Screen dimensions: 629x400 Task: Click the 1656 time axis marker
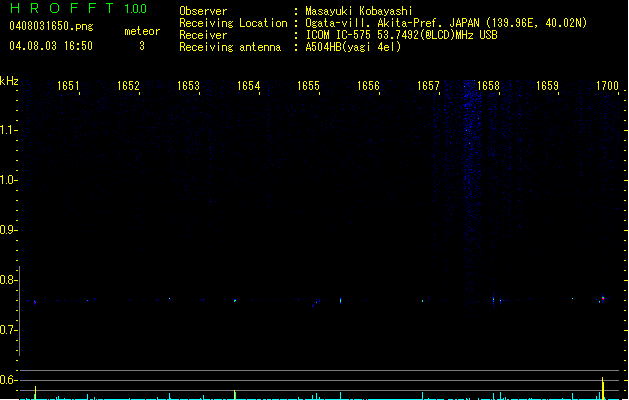tap(368, 86)
